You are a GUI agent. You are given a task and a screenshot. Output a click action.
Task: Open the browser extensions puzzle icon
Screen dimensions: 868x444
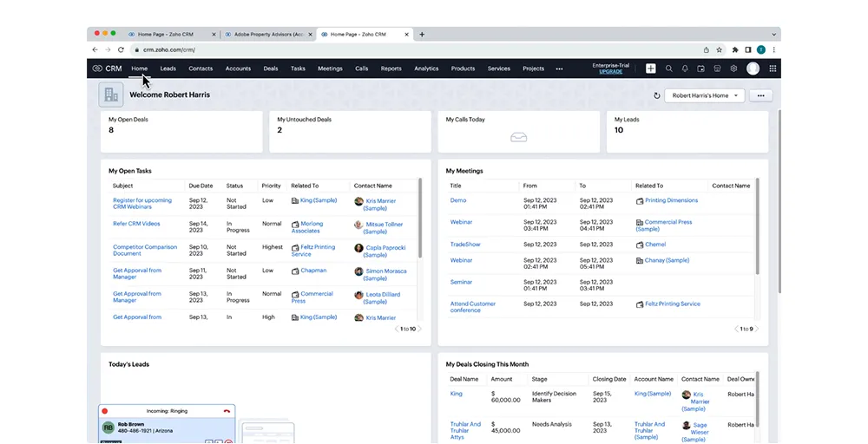click(735, 49)
